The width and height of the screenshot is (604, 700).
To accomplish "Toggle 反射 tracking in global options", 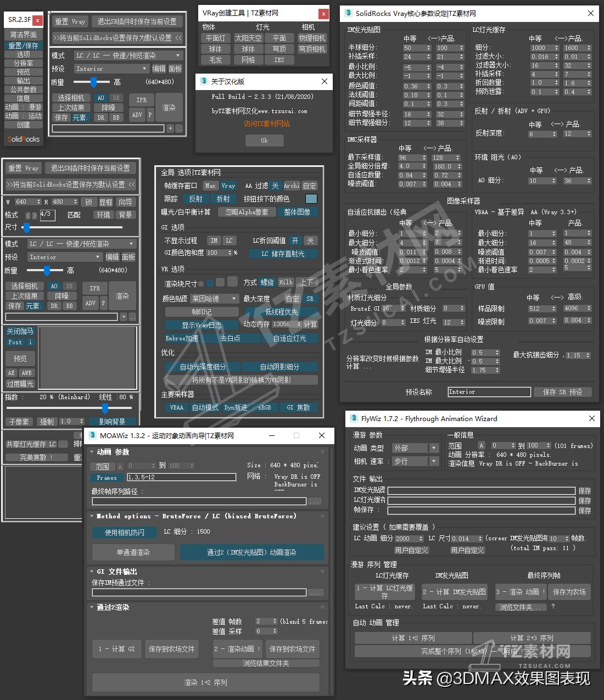I will [x=195, y=199].
